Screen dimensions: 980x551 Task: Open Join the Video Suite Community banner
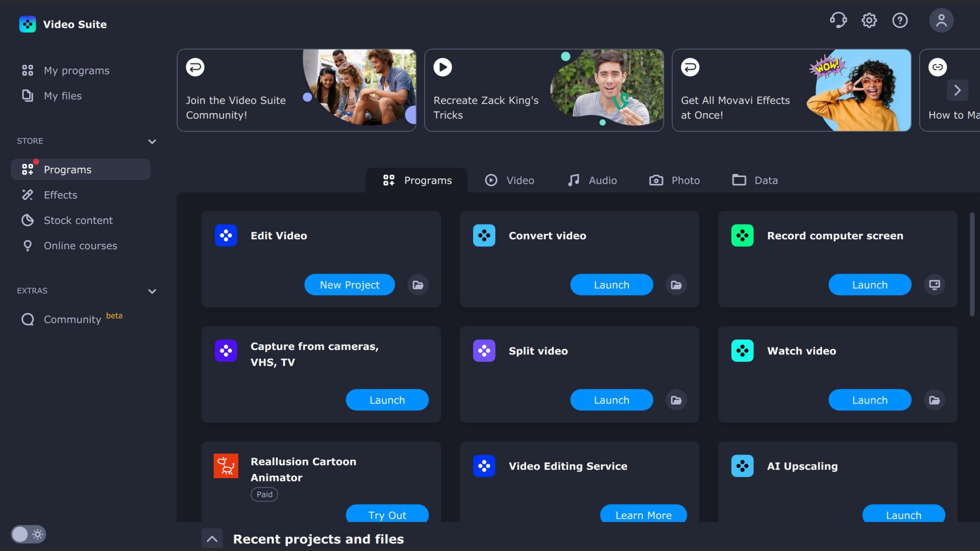pos(297,90)
